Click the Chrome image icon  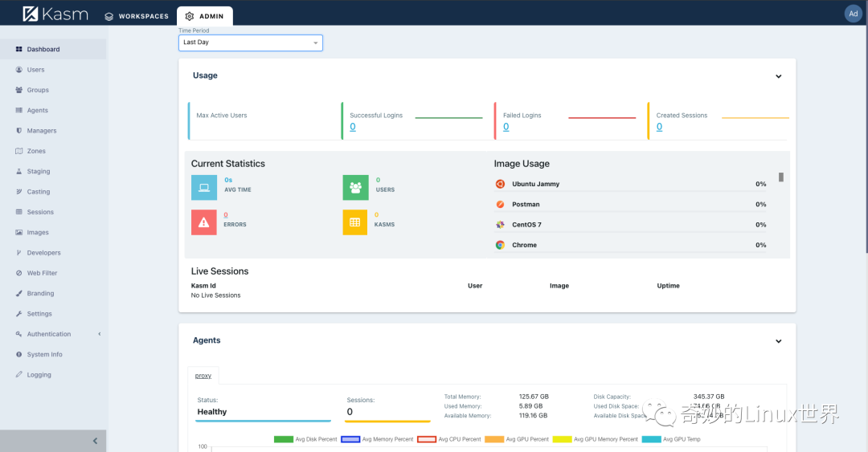(x=500, y=245)
